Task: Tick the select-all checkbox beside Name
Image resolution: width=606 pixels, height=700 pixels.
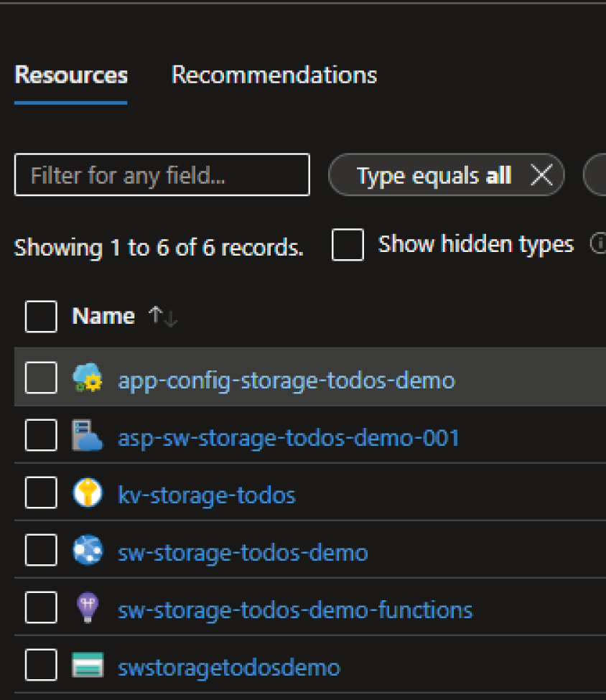Action: coord(41,317)
